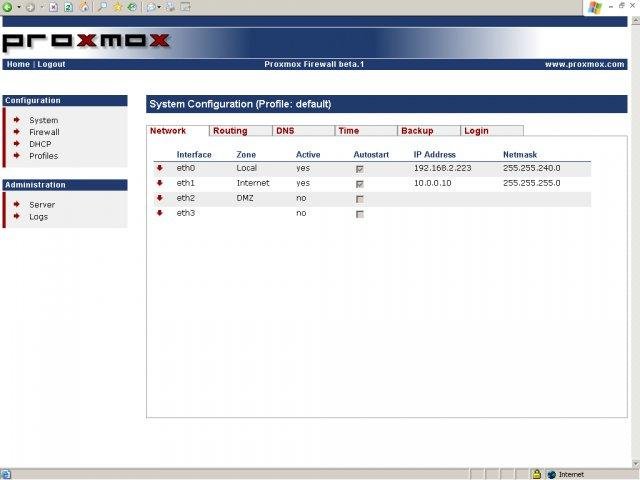Screen dimensions: 640x480
Task: Click the browser Back button
Action: [7, 7]
